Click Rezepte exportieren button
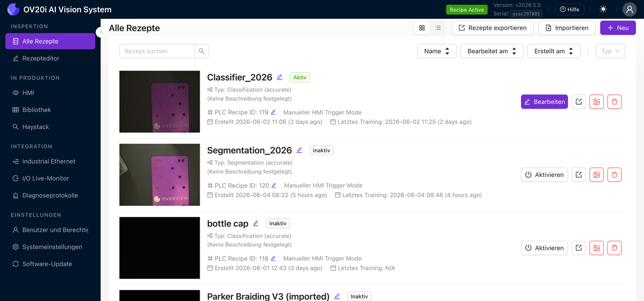This screenshot has height=301, width=644. 493,28
